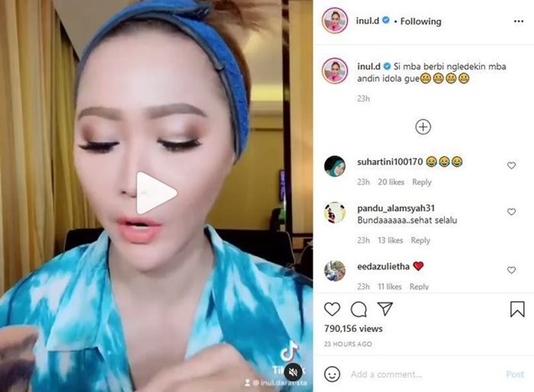Like pandu_alamsyah31's comment

pyautogui.click(x=511, y=212)
